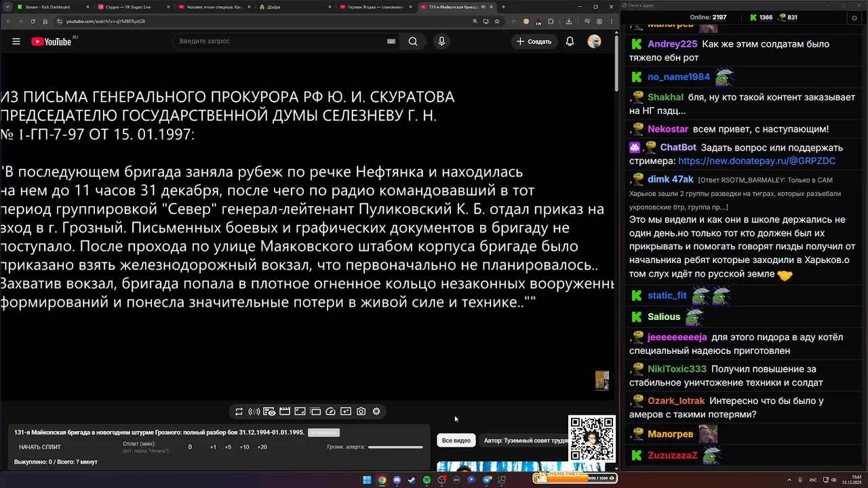Open a new browser tab
Viewport: 868px width, 488px height.
[503, 7]
